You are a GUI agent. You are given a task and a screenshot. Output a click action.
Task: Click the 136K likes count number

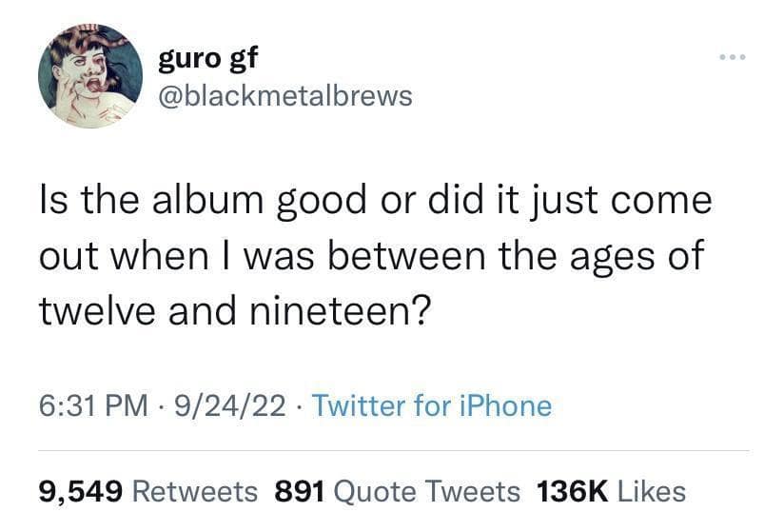pyautogui.click(x=573, y=491)
